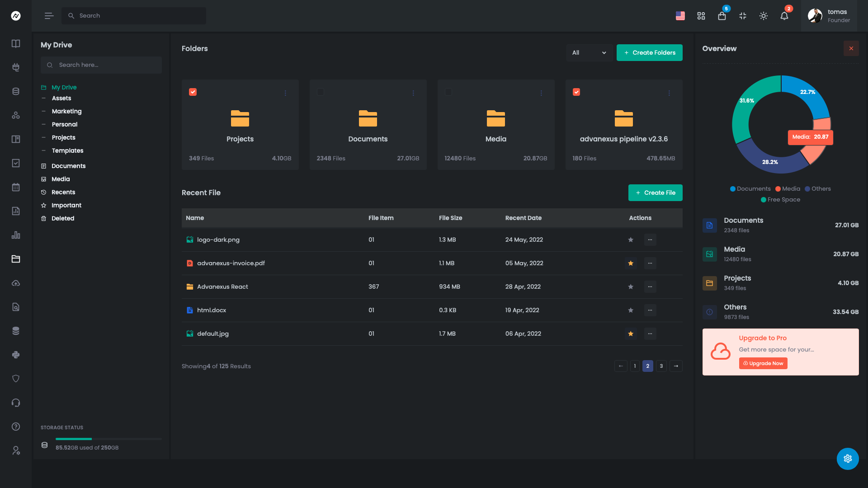
Task: Open the user settings icon at rail bottom
Action: point(16,450)
